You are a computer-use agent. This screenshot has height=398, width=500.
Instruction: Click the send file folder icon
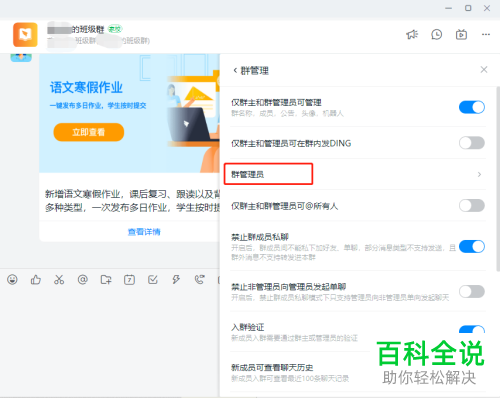tap(106, 279)
